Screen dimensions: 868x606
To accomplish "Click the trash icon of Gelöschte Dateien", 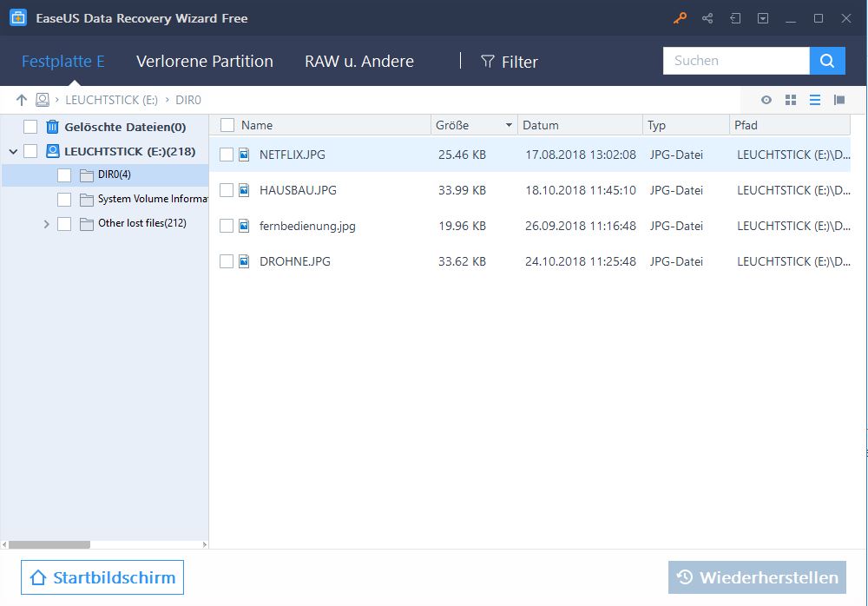I will 53,127.
